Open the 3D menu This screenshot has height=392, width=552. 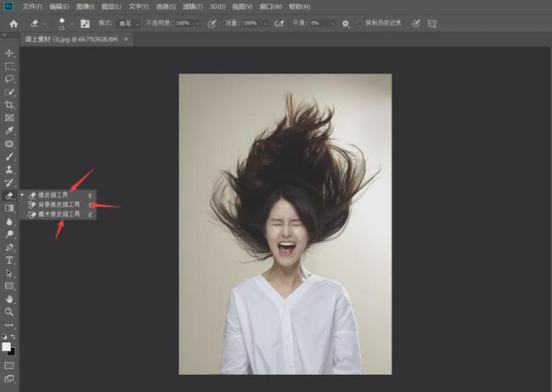tap(217, 7)
